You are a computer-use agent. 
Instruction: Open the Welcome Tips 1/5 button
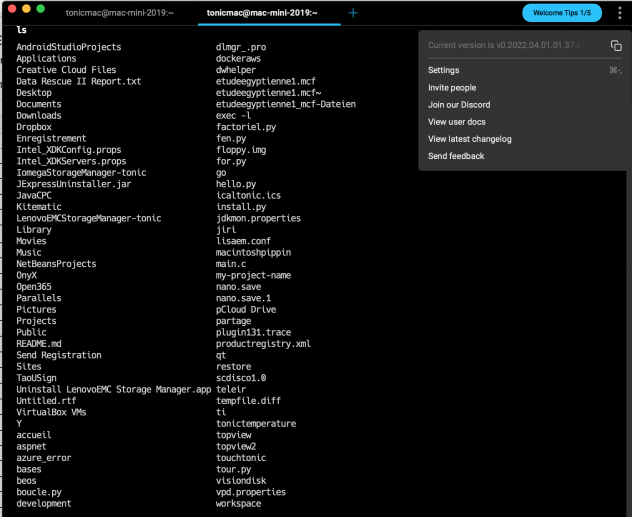[x=562, y=12]
